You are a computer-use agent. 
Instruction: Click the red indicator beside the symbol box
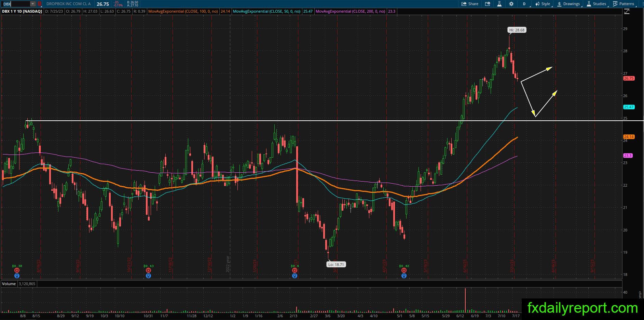pyautogui.click(x=40, y=4)
